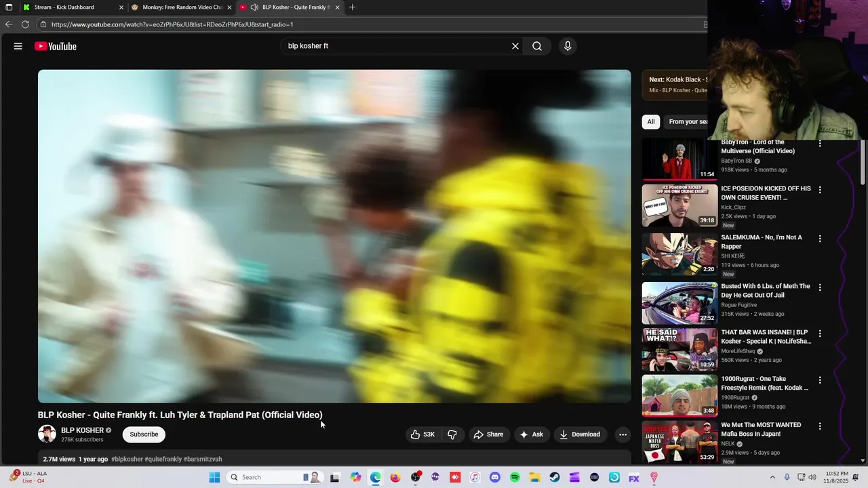The width and height of the screenshot is (868, 488).
Task: Open 1900Rugrat One Take Freestyle Remix title
Action: [764, 384]
